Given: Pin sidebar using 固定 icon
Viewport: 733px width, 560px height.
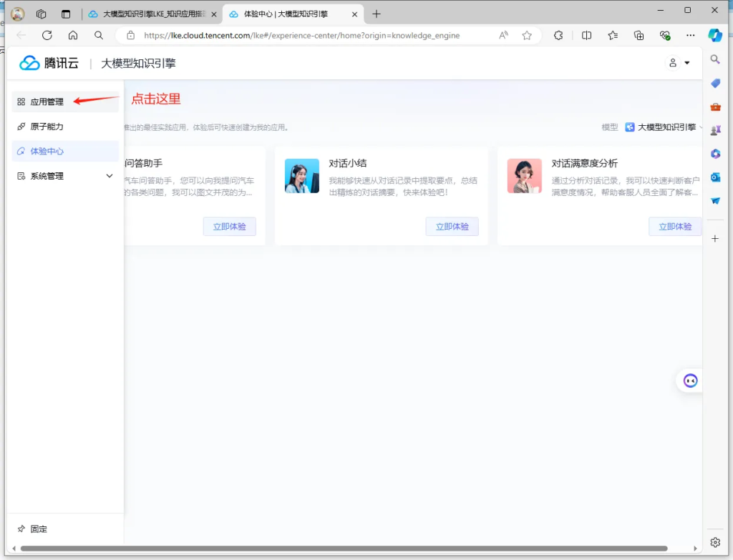Looking at the screenshot, I should (21, 529).
